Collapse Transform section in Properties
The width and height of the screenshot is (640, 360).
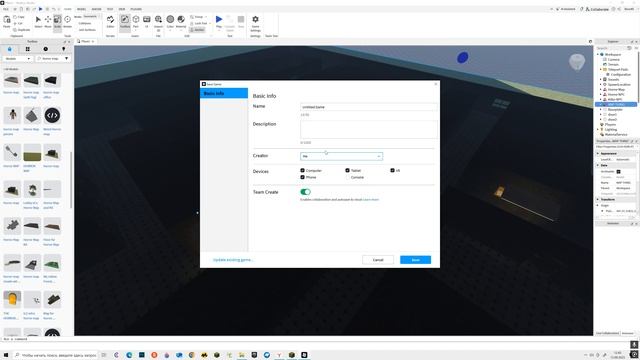598,199
